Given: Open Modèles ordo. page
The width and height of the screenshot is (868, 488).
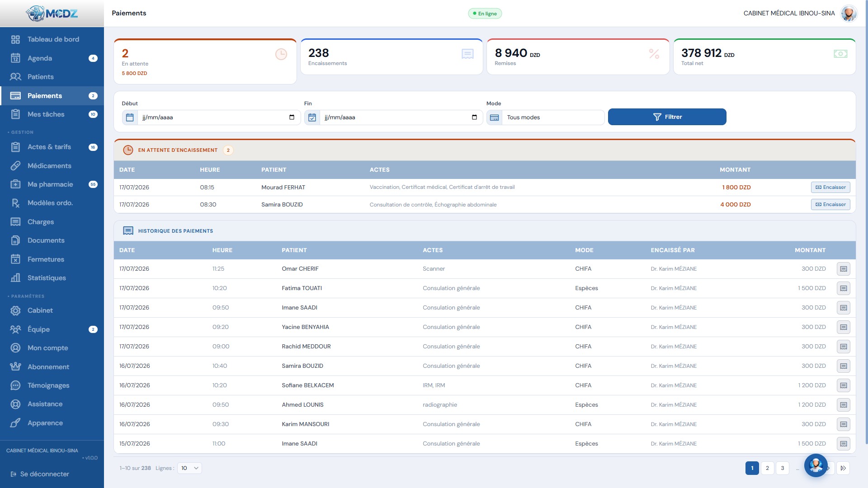Looking at the screenshot, I should [52, 203].
